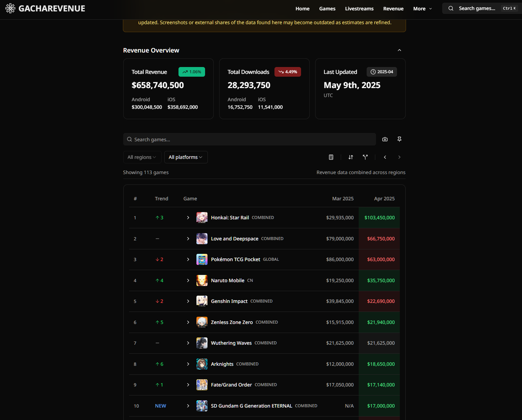The width and height of the screenshot is (522, 420).
Task: Click Honkai: Star Rail game icon
Action: click(202, 218)
